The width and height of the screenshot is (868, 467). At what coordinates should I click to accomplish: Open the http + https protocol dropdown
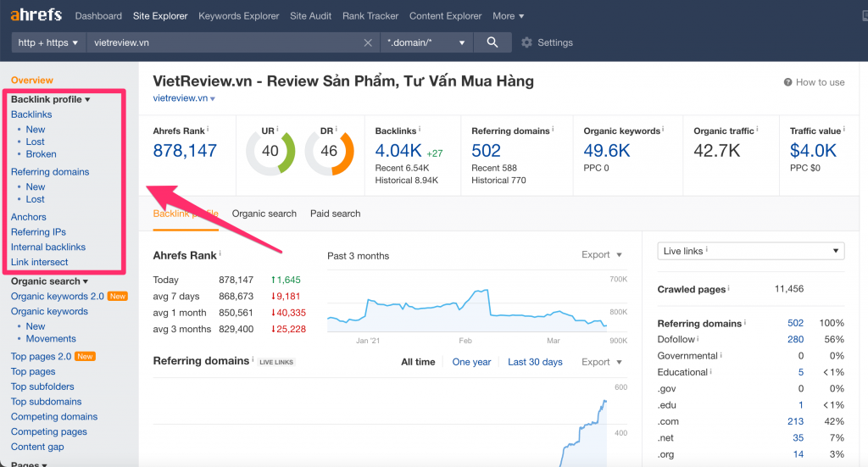click(48, 42)
